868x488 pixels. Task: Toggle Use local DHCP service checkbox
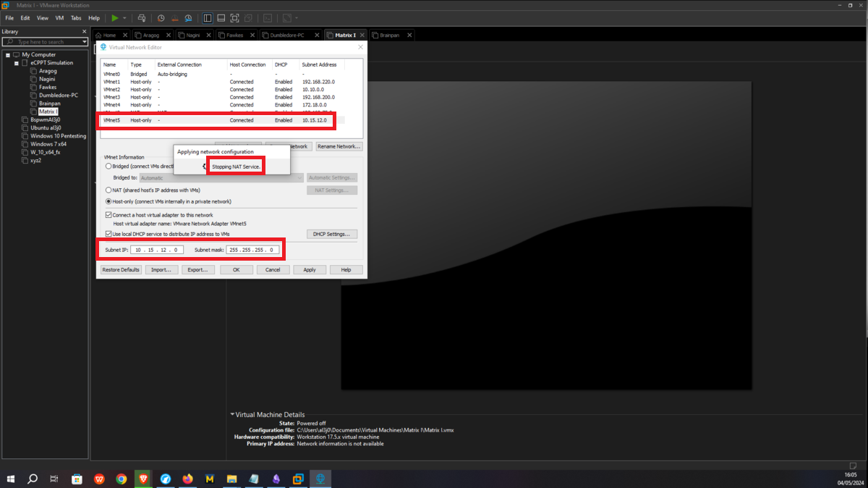(x=109, y=234)
